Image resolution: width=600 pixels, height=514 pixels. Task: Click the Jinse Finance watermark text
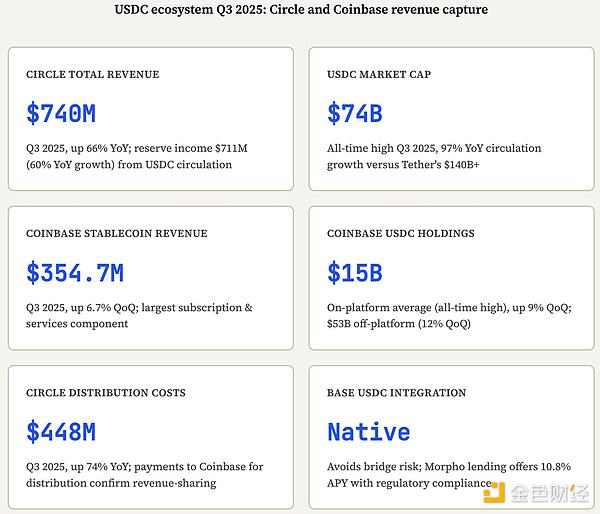click(x=548, y=492)
